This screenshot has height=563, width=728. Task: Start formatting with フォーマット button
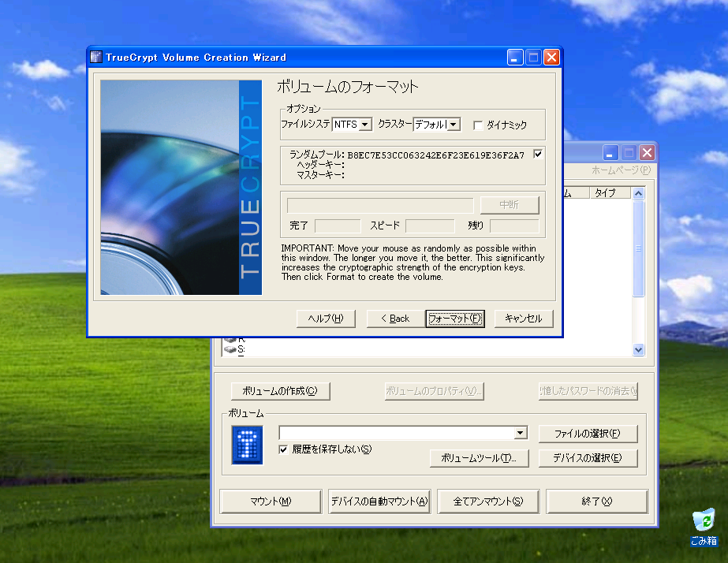[x=455, y=319]
